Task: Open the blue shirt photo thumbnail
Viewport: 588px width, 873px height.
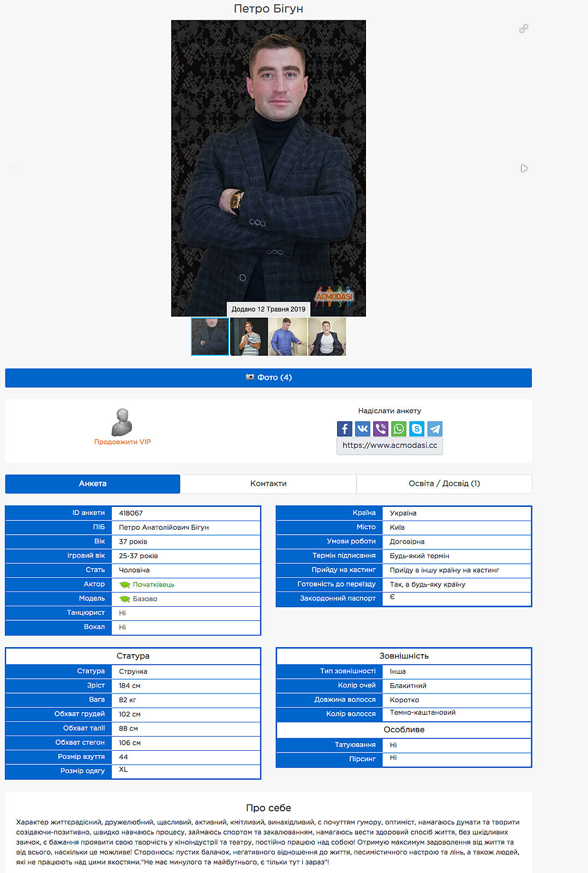Action: pos(287,337)
